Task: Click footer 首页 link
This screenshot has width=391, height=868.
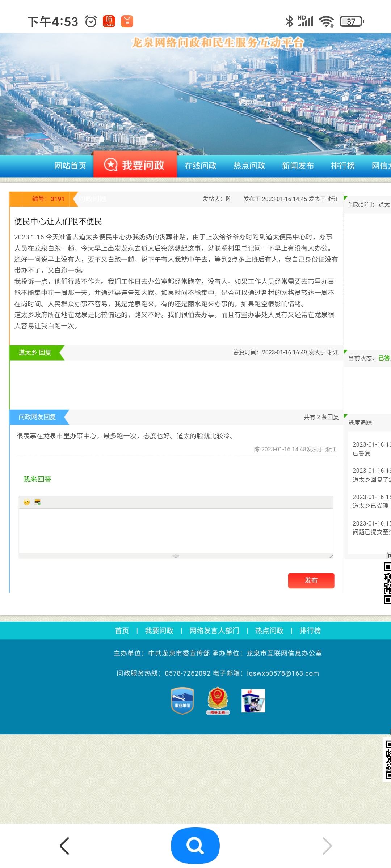Action: (122, 631)
